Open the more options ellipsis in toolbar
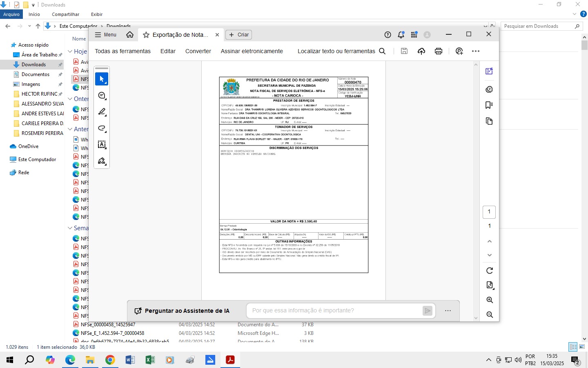This screenshot has width=588, height=368. tap(475, 51)
